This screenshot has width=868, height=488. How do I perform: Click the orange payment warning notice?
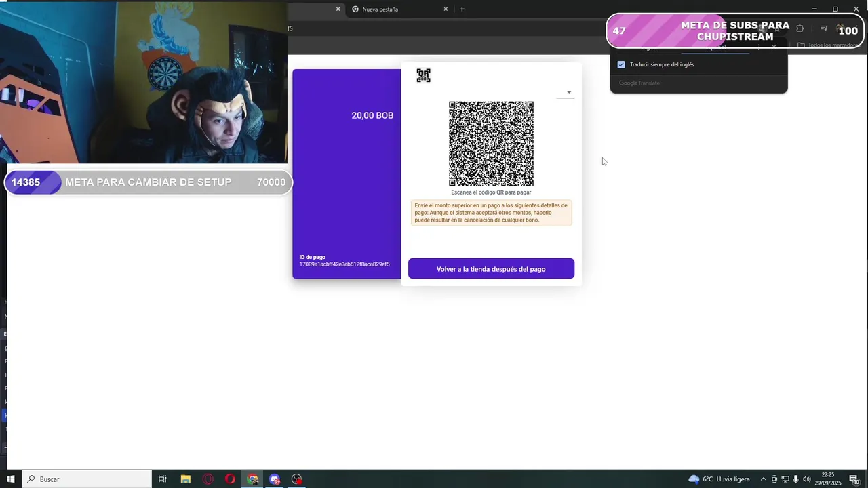pyautogui.click(x=491, y=213)
